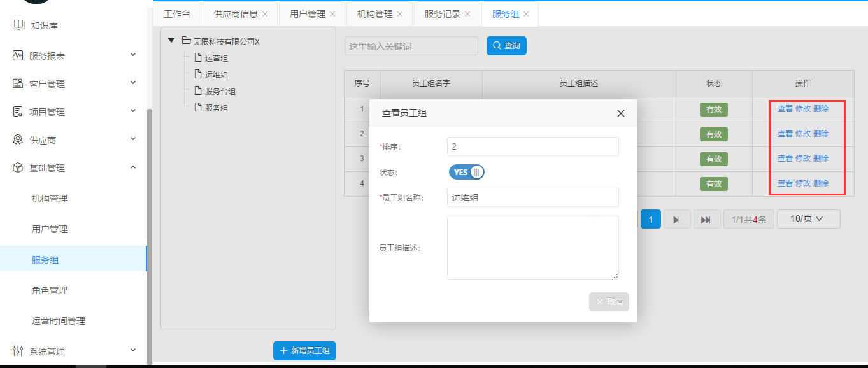Viewport: 868px width, 368px height.
Task: Click the 新增员工组 button
Action: [304, 351]
